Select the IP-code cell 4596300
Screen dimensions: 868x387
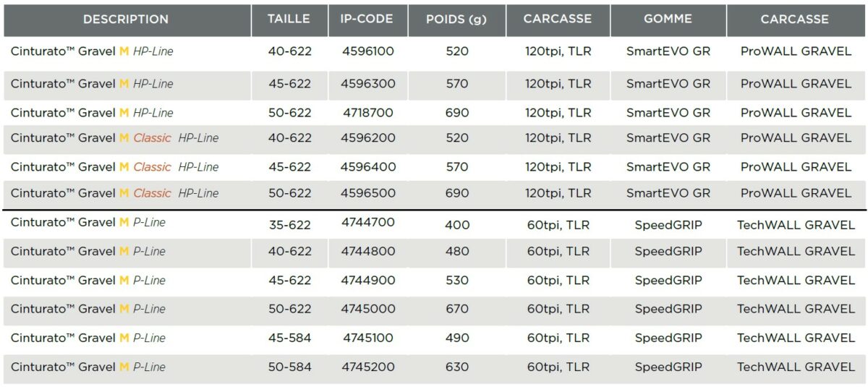pos(368,84)
